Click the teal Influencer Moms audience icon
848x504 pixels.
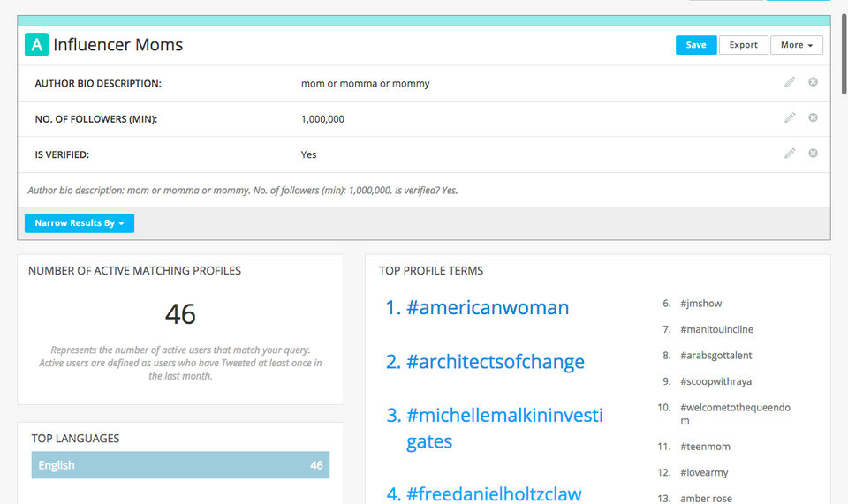point(36,44)
